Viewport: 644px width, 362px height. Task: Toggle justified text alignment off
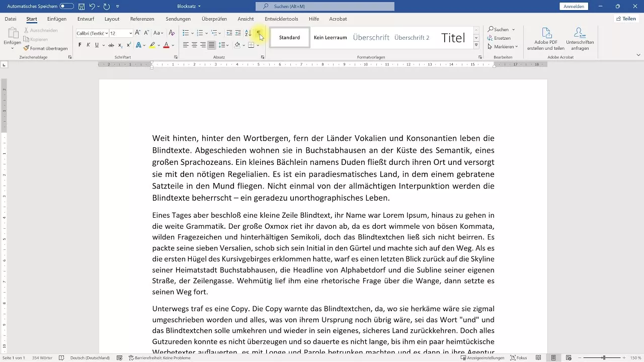[x=211, y=45]
